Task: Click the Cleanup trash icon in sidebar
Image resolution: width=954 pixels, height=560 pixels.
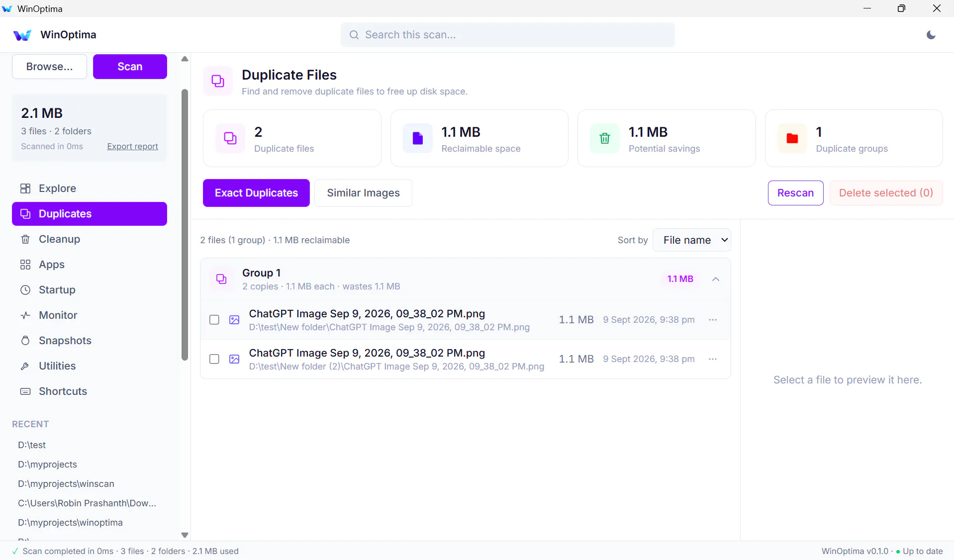Action: pos(25,239)
